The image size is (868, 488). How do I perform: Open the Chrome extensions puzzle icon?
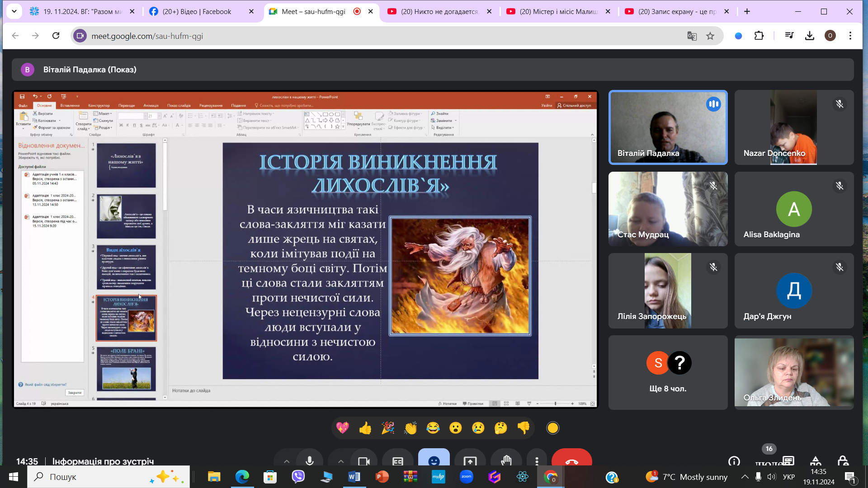[x=759, y=36]
